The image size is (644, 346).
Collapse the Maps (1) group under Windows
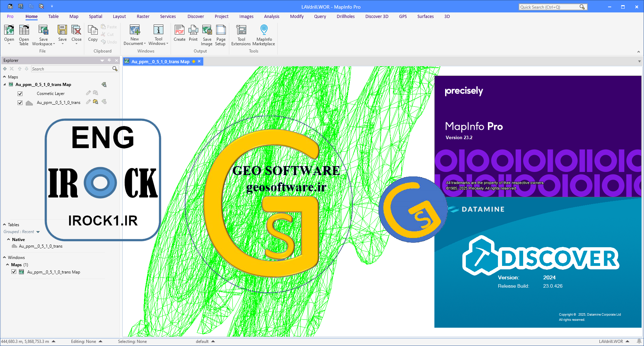point(8,265)
